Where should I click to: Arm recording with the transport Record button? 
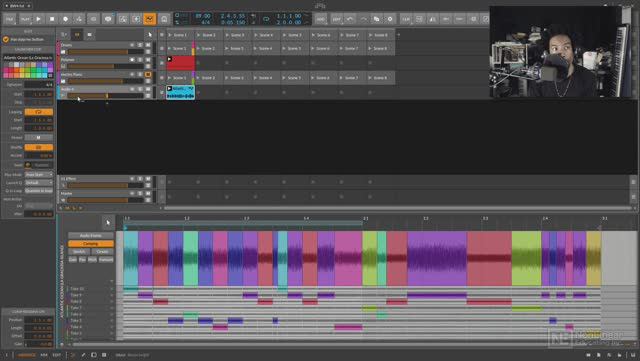point(65,19)
